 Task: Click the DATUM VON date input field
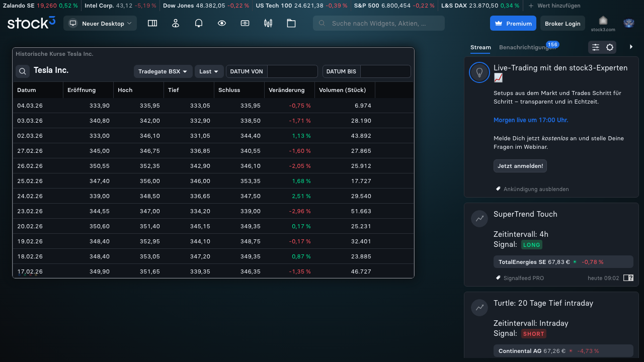292,71
